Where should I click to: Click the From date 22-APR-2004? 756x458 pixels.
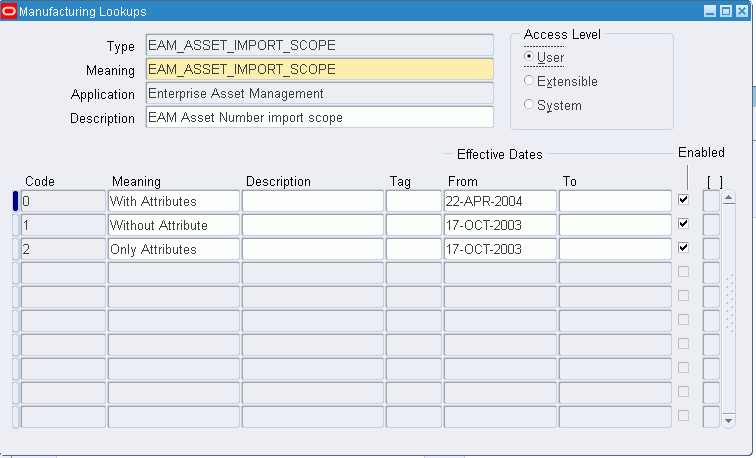click(x=500, y=201)
